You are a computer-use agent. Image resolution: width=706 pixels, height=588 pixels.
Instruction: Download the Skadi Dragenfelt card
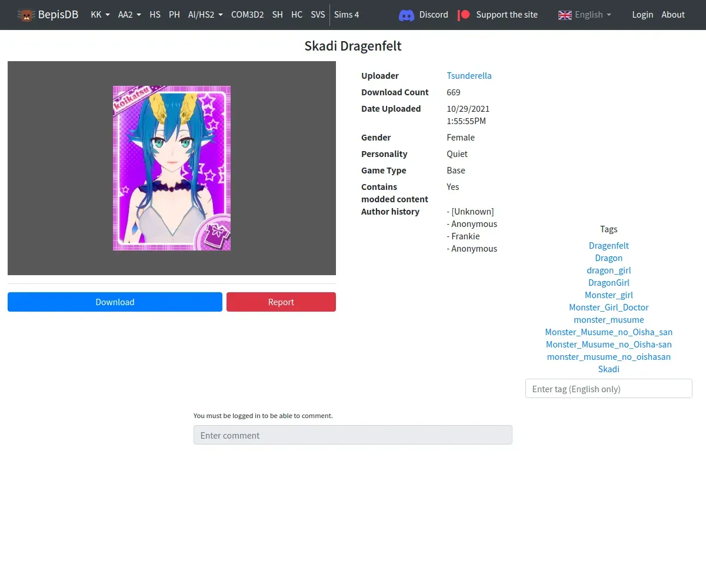coord(115,302)
